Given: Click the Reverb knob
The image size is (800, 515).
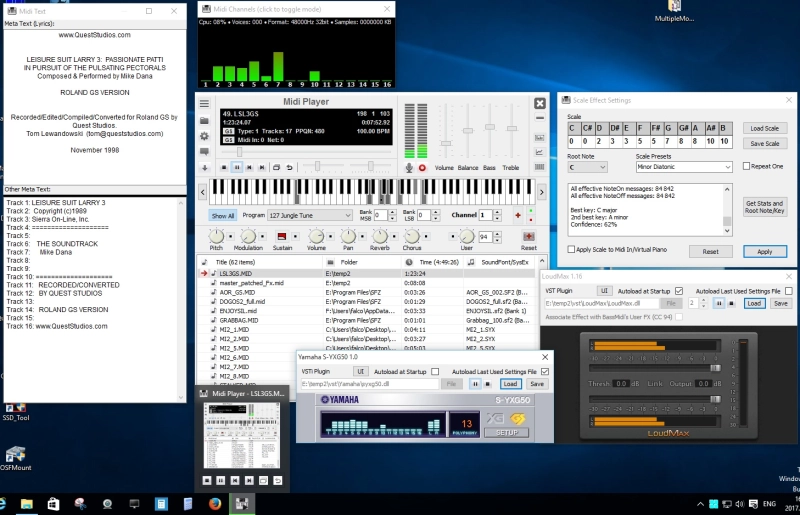Looking at the screenshot, I should coord(380,236).
